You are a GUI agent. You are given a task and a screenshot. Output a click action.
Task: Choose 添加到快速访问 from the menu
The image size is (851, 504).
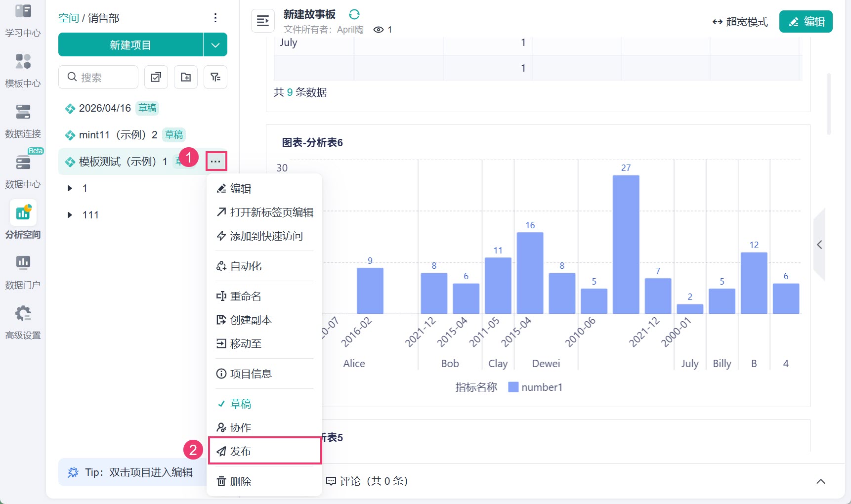tap(264, 236)
